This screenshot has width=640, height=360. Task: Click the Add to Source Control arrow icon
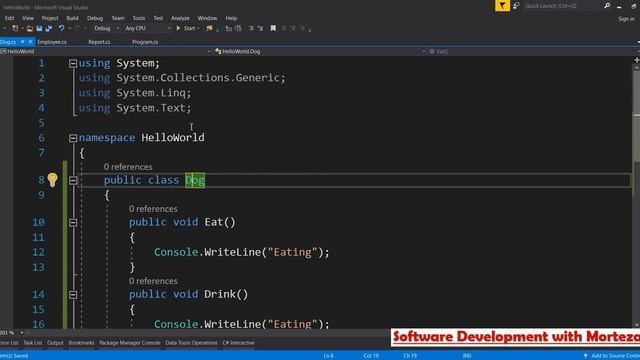click(x=585, y=356)
